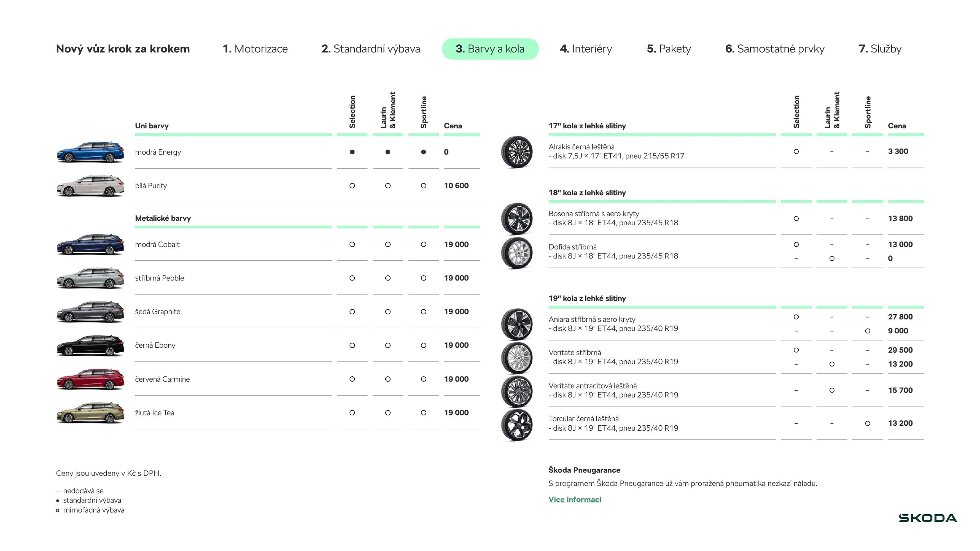Select the Selection circle for bílá Purity

point(352,186)
